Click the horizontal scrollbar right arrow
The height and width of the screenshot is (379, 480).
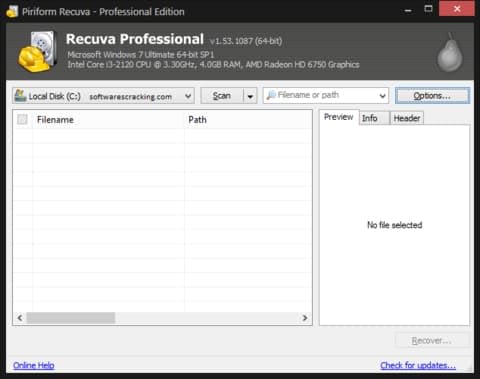305,318
